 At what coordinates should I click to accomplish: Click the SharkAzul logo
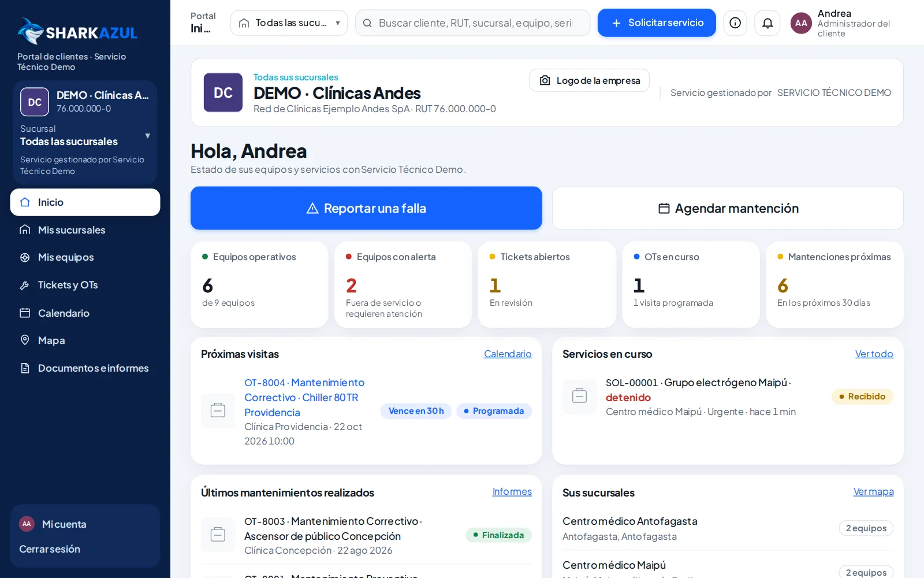point(77,32)
